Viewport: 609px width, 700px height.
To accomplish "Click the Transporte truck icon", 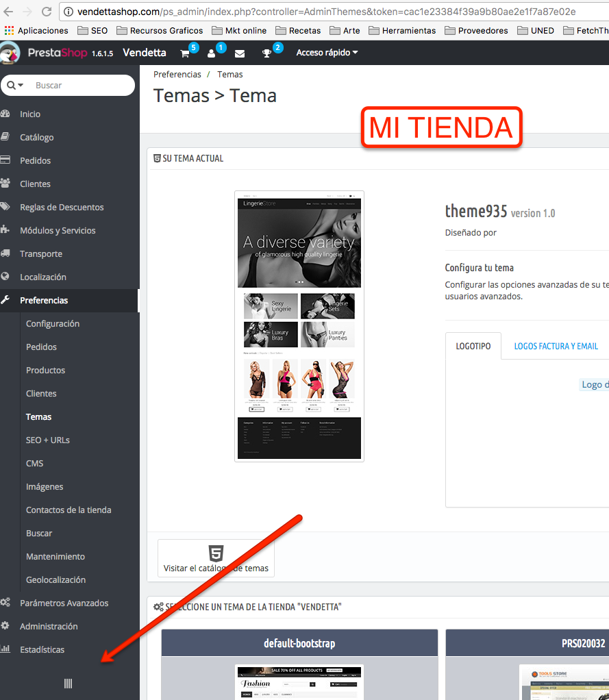I will tap(5, 253).
